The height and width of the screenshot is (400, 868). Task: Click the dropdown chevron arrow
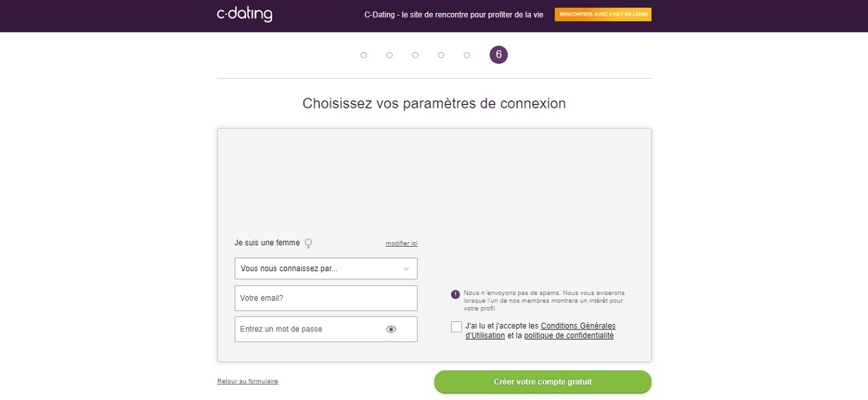[406, 268]
